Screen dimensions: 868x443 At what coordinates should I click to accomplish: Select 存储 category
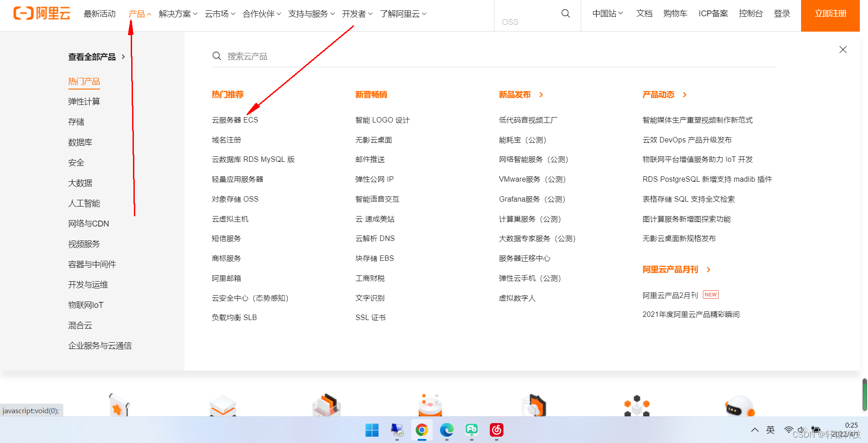[x=76, y=122]
